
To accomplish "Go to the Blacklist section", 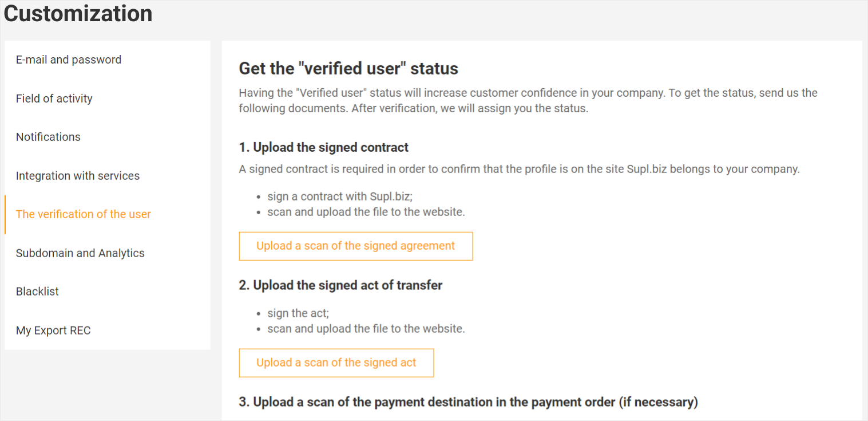I will coord(37,292).
